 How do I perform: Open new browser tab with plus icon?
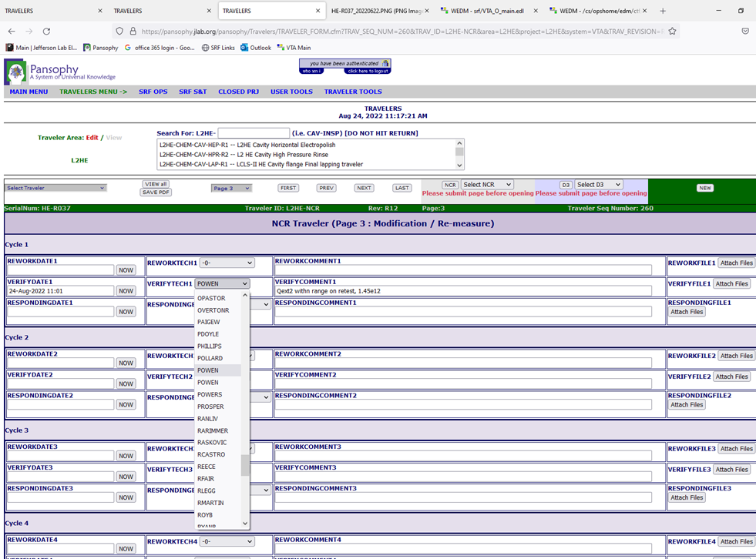tap(663, 11)
